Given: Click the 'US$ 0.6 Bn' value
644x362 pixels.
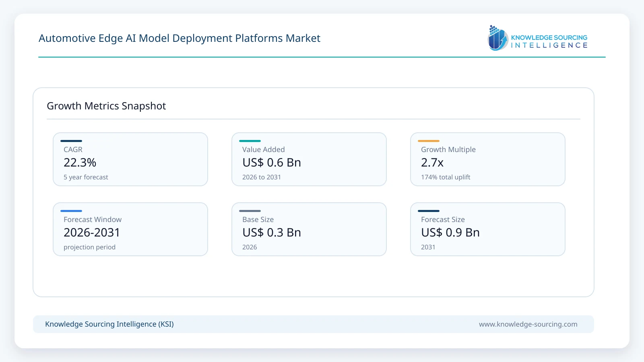Looking at the screenshot, I should click(272, 162).
